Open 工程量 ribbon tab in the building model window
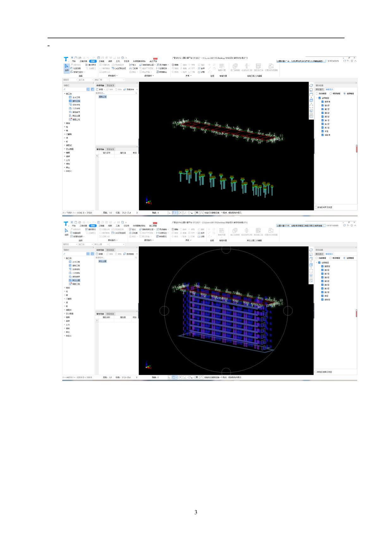The image size is (392, 555). pyautogui.click(x=101, y=226)
